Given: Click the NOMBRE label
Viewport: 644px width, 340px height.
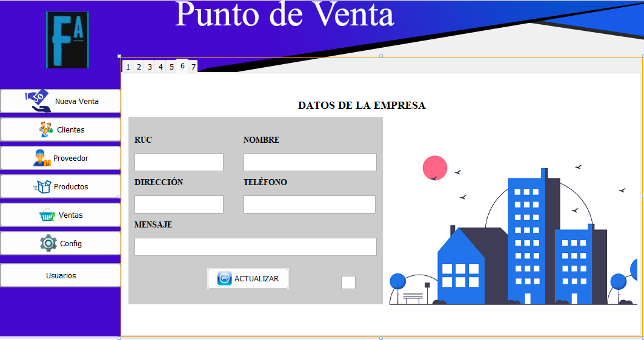Looking at the screenshot, I should click(261, 140).
